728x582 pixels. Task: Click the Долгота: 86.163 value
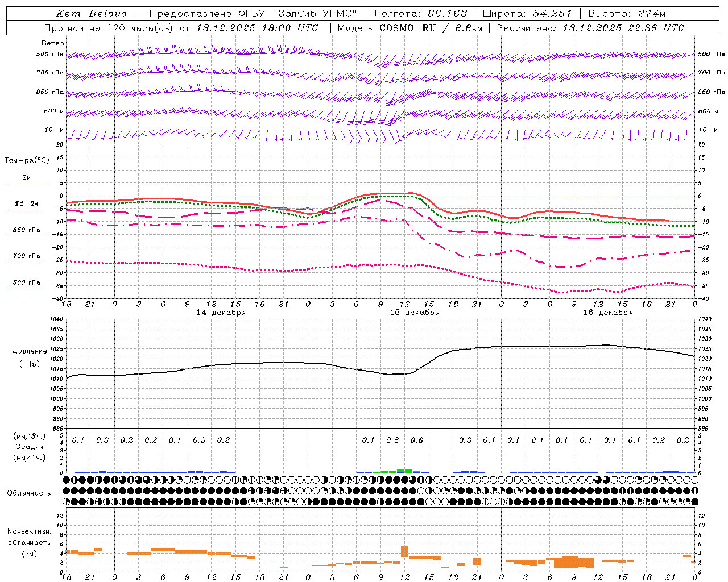(x=420, y=14)
